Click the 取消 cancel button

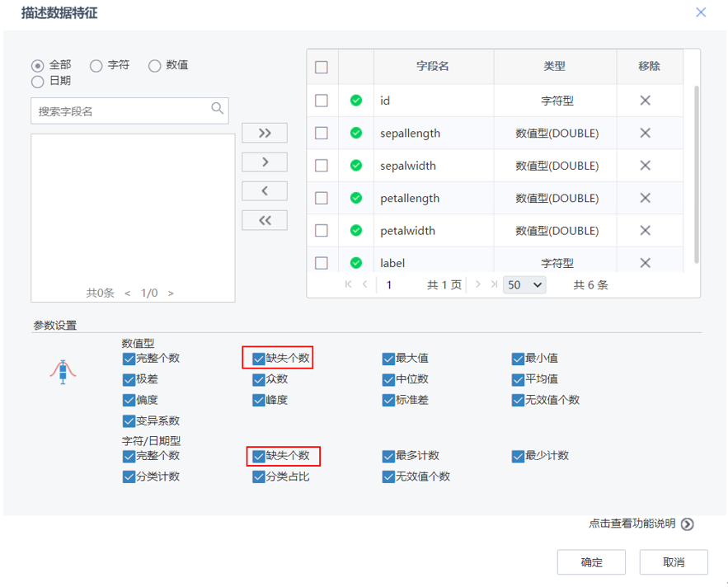[x=673, y=561]
